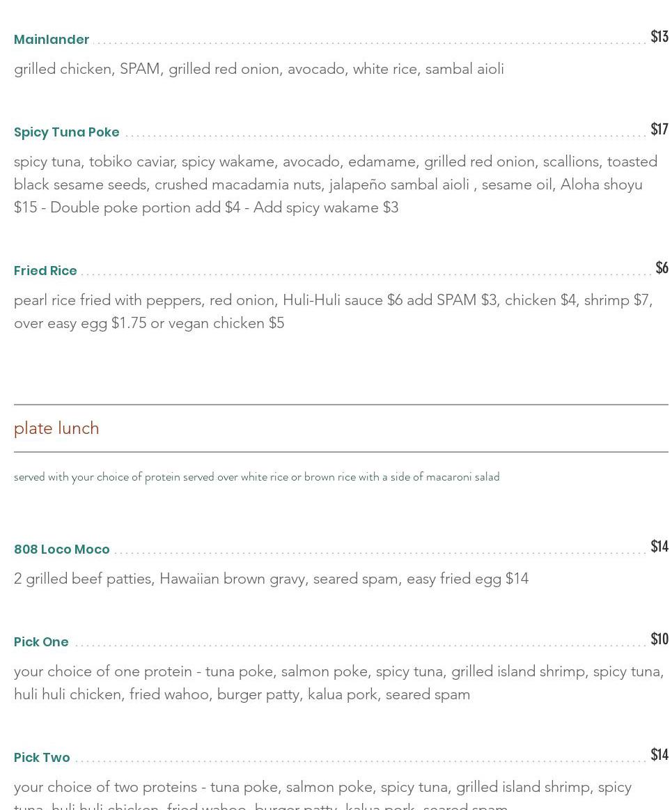Click the $14 price for Pick Two
This screenshot has height=810, width=672.
tap(659, 754)
